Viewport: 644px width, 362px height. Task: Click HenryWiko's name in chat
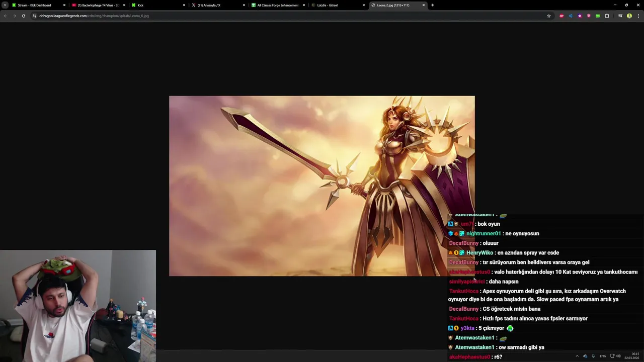479,253
